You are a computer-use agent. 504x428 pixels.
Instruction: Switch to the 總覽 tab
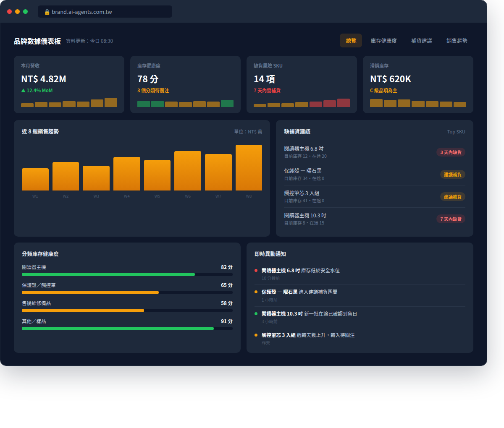click(351, 41)
